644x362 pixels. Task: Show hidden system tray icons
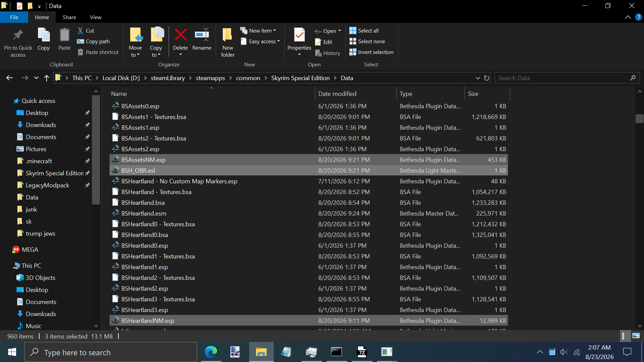click(x=540, y=352)
